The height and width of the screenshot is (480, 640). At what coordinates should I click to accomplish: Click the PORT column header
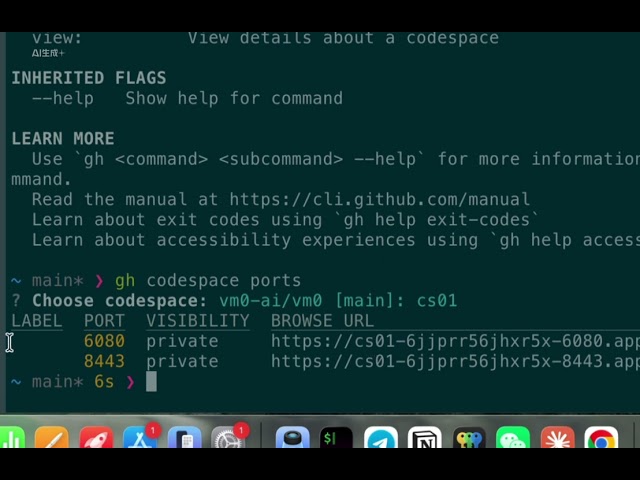pos(104,321)
